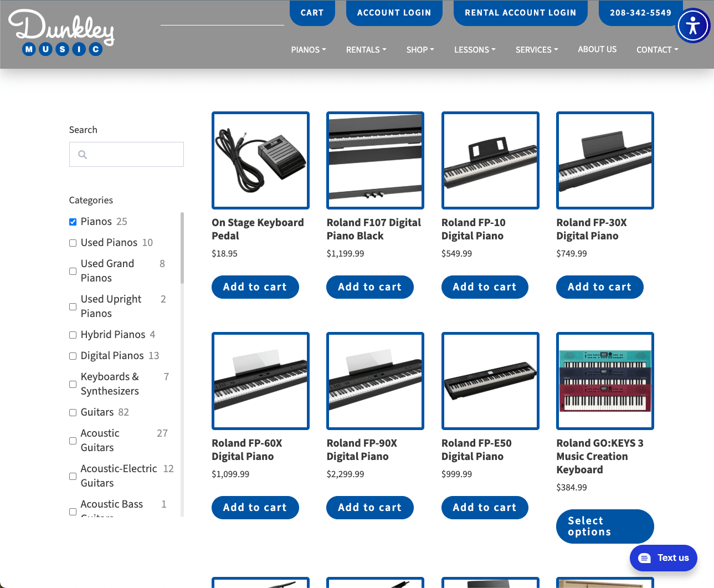
Task: Click into the product search field
Action: tap(133, 155)
